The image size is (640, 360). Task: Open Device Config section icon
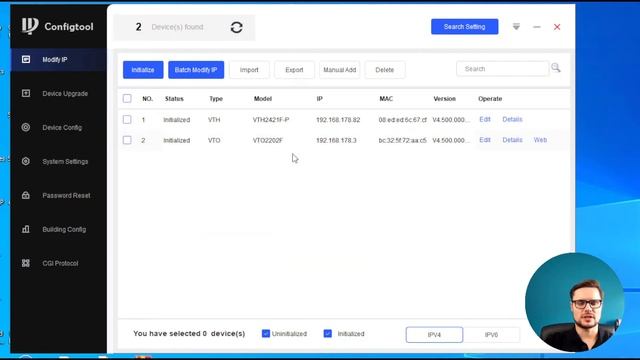(26, 127)
